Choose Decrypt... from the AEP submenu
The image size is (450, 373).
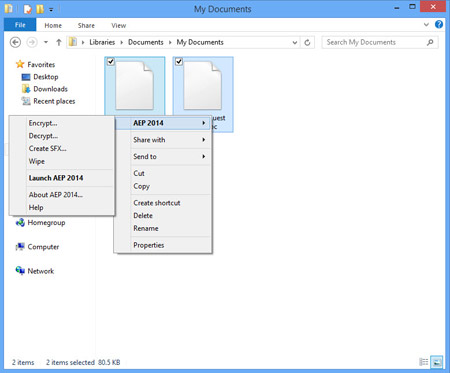pyautogui.click(x=62, y=136)
